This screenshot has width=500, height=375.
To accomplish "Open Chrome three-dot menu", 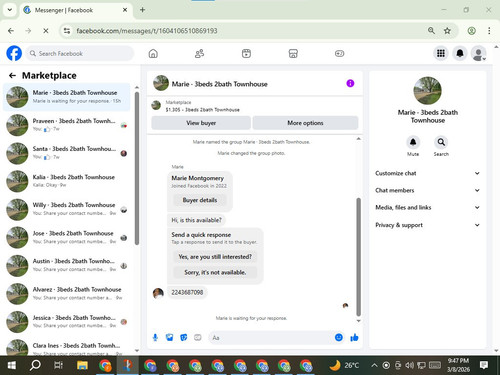I will pos(489,31).
